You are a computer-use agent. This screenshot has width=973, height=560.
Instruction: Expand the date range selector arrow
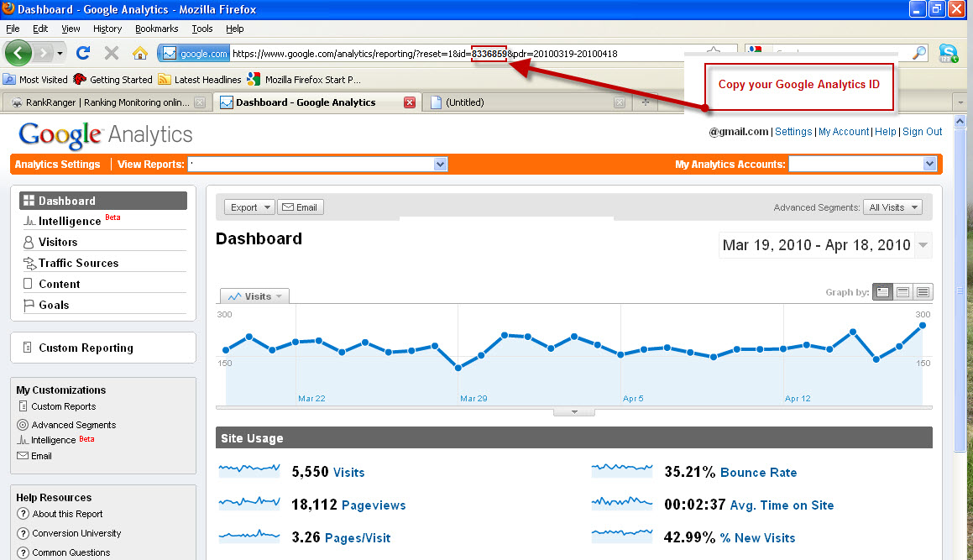(923, 244)
